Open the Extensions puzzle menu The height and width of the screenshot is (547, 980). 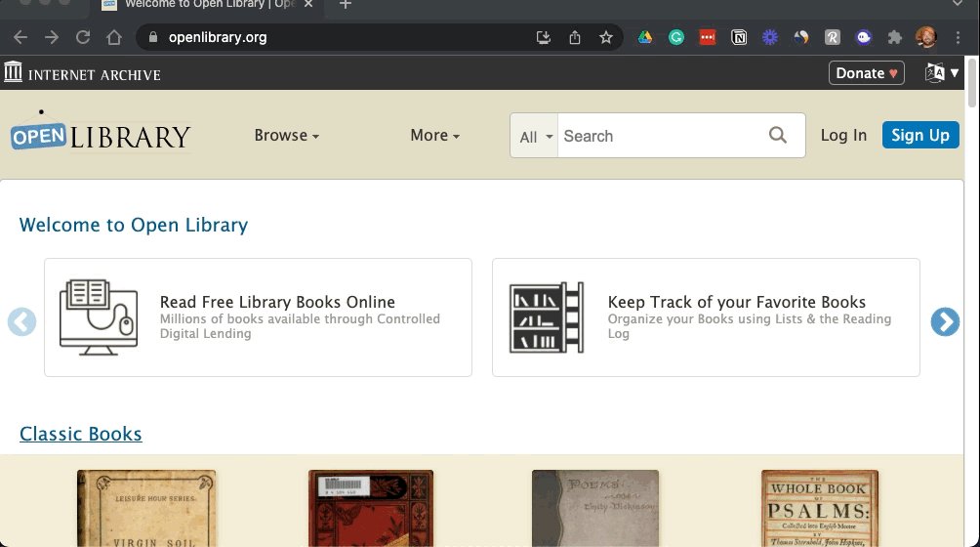[x=895, y=37]
